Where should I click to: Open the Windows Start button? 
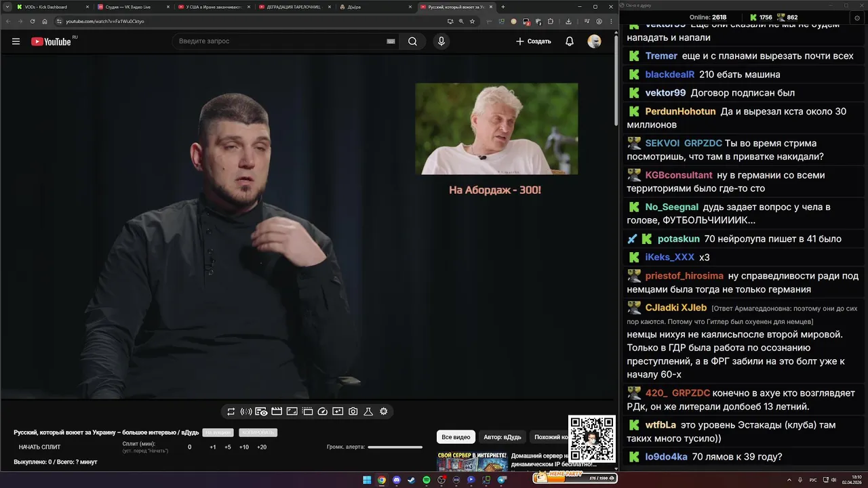(x=367, y=480)
